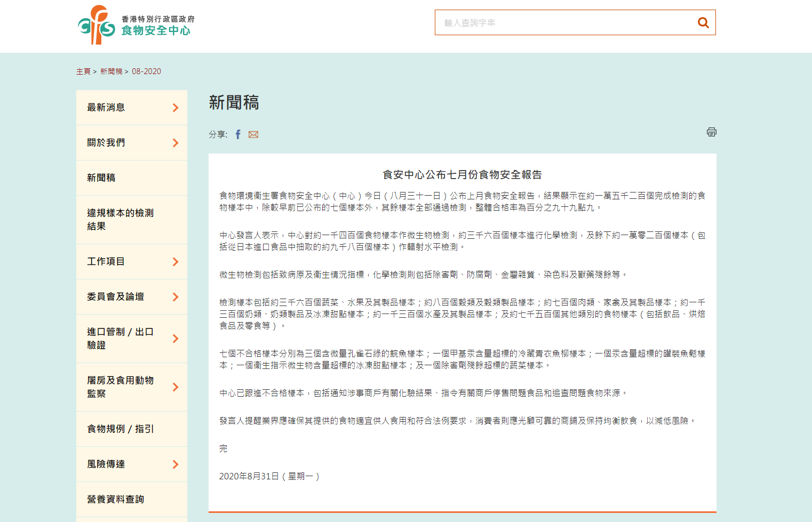This screenshot has height=522, width=812.
Task: Open the 08-2020 breadcrumb link
Action: [146, 71]
